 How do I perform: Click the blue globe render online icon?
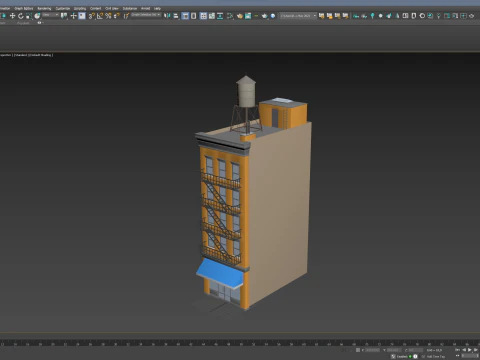[273, 16]
